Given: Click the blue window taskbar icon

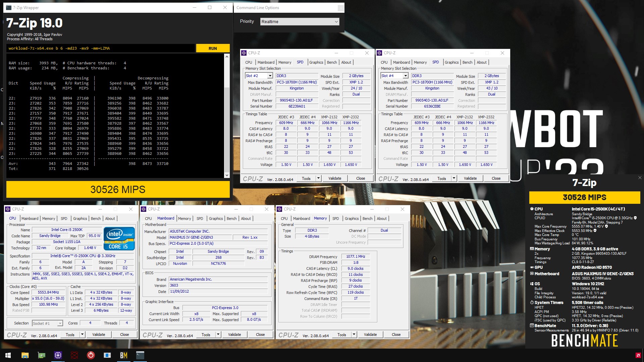Looking at the screenshot, I should tap(107, 355).
